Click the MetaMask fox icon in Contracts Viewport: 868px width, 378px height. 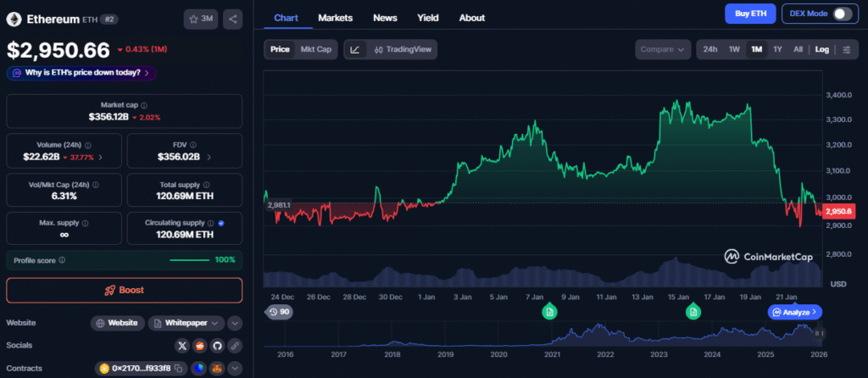click(217, 369)
